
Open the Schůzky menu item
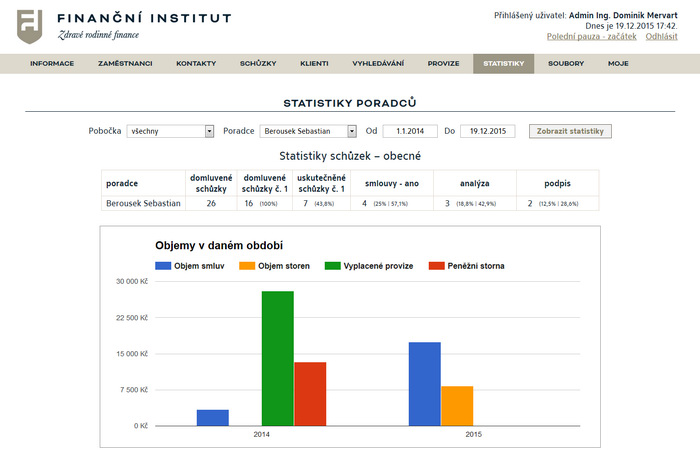point(258,63)
